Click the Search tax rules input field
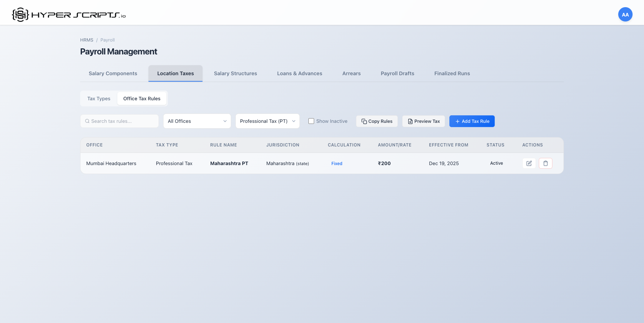Image resolution: width=644 pixels, height=323 pixels. point(122,121)
